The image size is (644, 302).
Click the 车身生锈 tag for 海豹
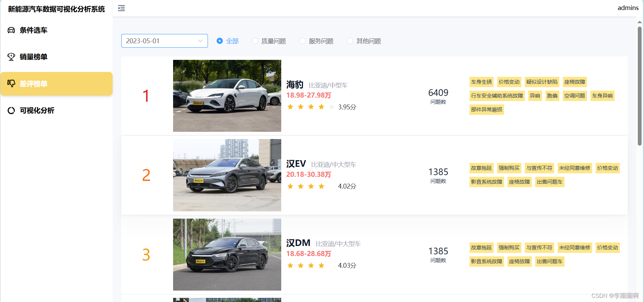(481, 82)
